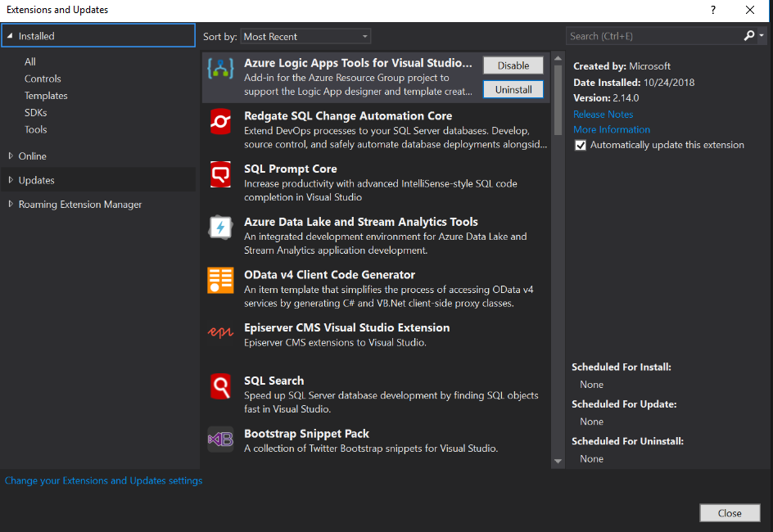Open the More Information link
The image size is (773, 532).
point(612,129)
